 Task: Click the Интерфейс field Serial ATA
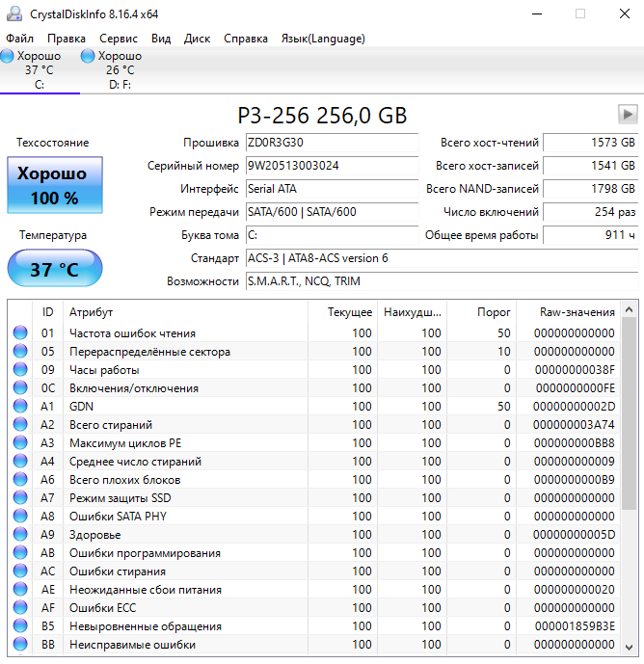click(332, 189)
